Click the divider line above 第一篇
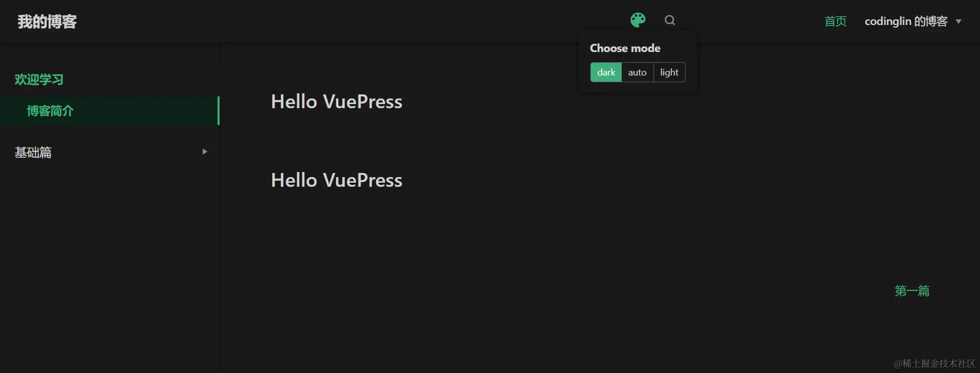This screenshot has height=373, width=980. coord(600,265)
